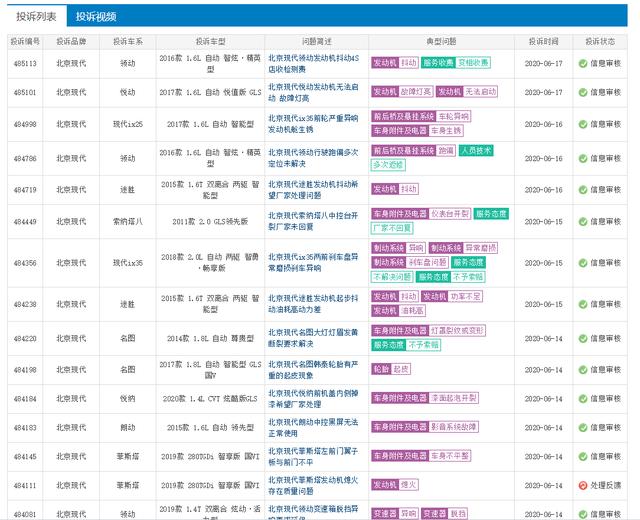
Task: Click the 人员技术 tag
Action: click(x=476, y=151)
